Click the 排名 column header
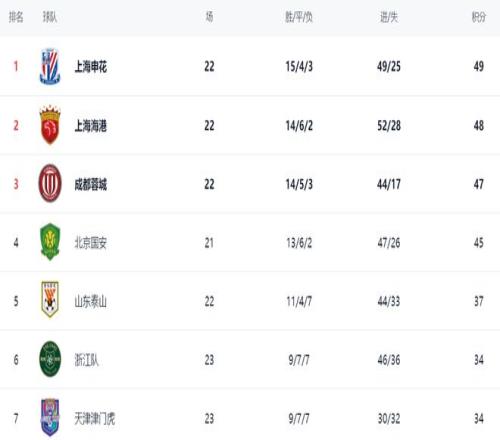Screen dimensions: 500x440 (16, 17)
